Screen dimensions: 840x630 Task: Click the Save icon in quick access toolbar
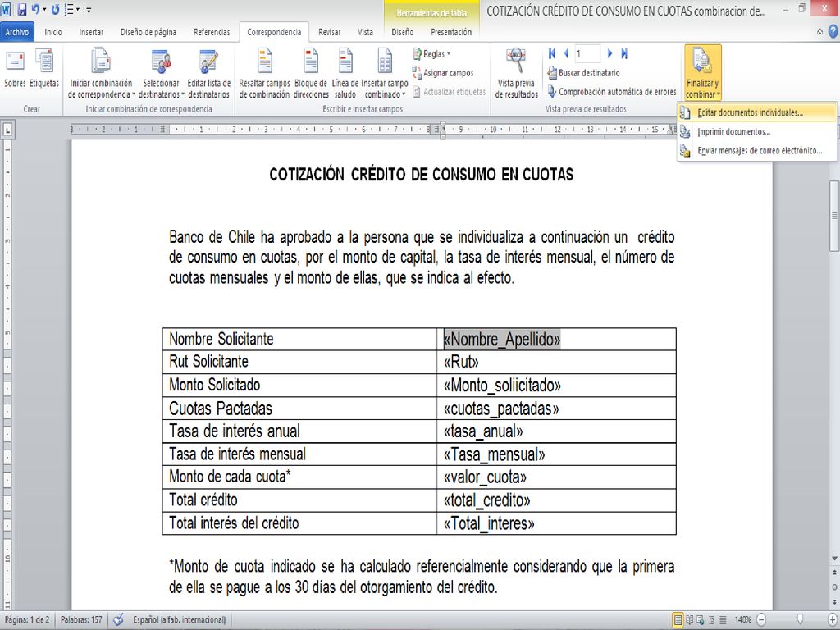(x=22, y=10)
